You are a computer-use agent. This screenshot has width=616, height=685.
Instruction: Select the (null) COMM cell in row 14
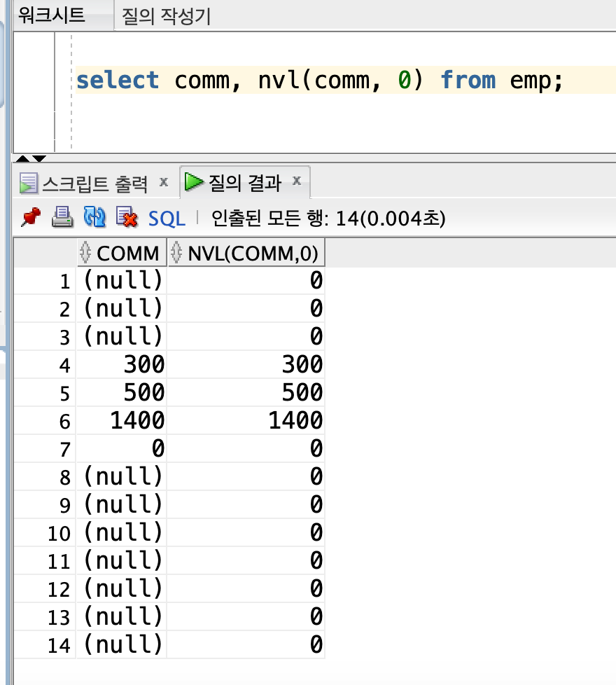(122, 644)
